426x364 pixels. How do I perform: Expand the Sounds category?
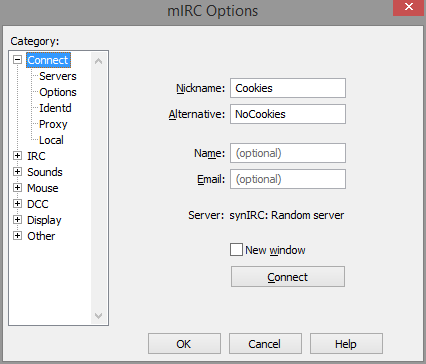click(x=17, y=172)
